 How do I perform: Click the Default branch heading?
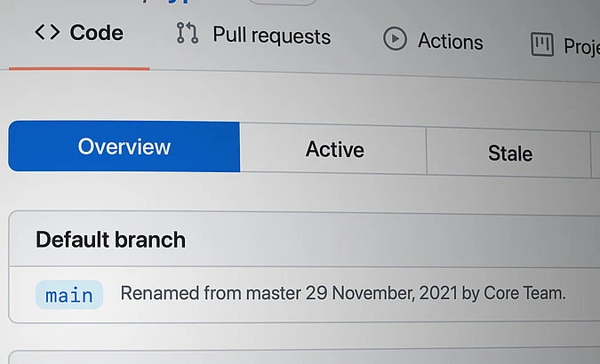coord(110,240)
